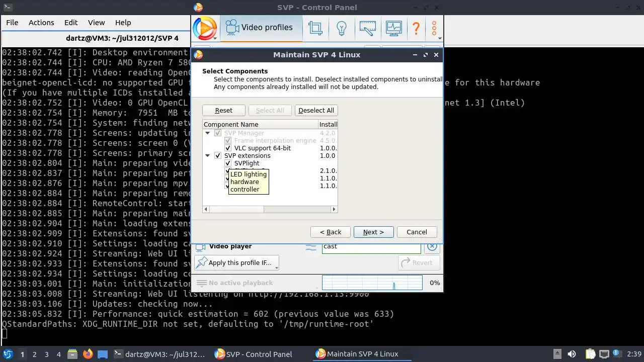This screenshot has height=362, width=644.
Task: Click the component list scroll left arrow
Action: click(x=206, y=209)
